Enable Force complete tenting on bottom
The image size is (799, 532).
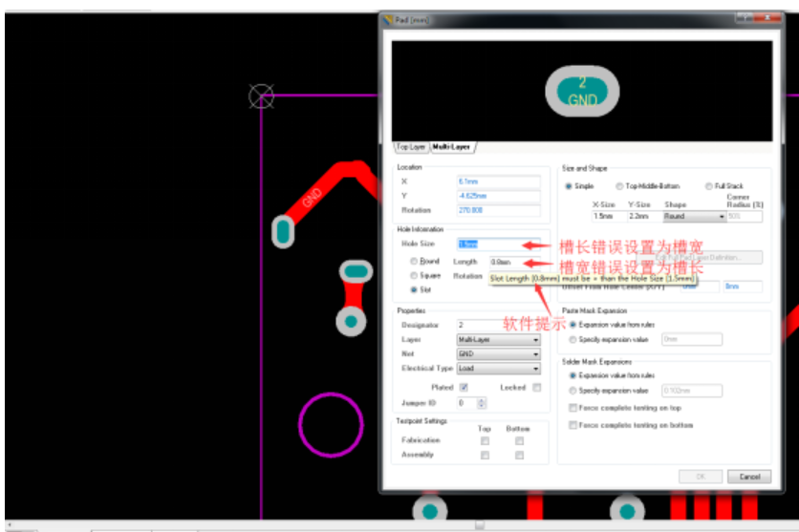coord(572,425)
